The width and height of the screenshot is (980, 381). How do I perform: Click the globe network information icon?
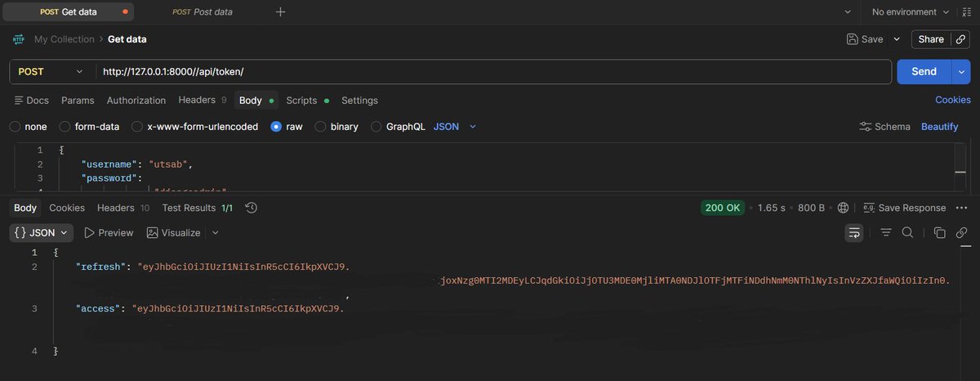tap(843, 208)
